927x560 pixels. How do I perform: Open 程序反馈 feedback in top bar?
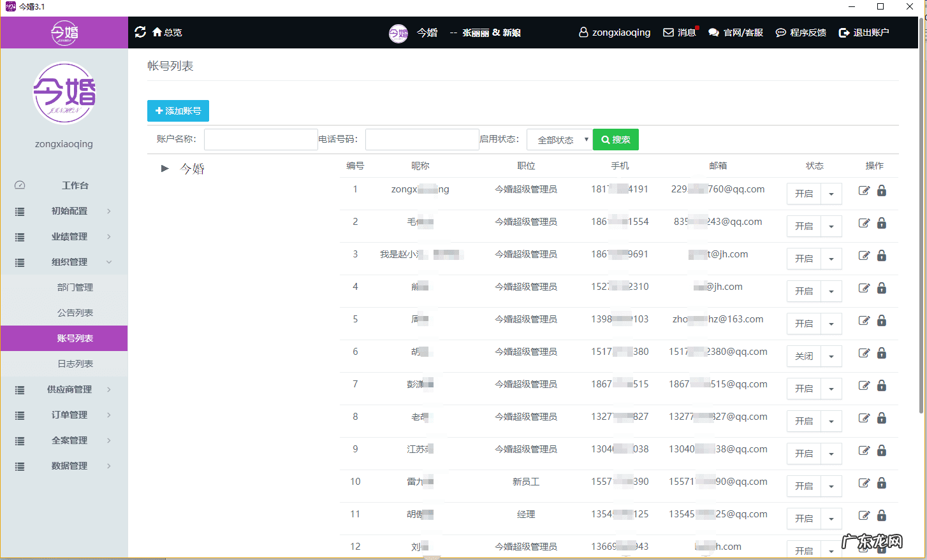[x=801, y=32]
